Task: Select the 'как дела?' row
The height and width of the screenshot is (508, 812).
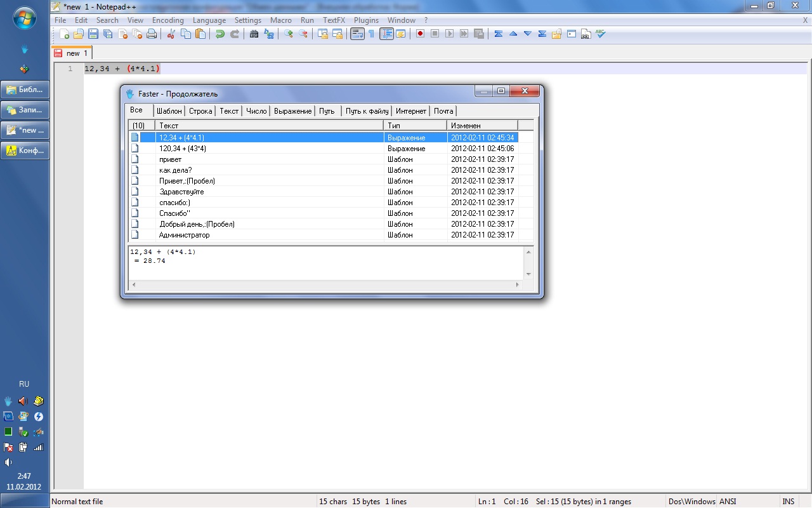Action: click(324, 170)
